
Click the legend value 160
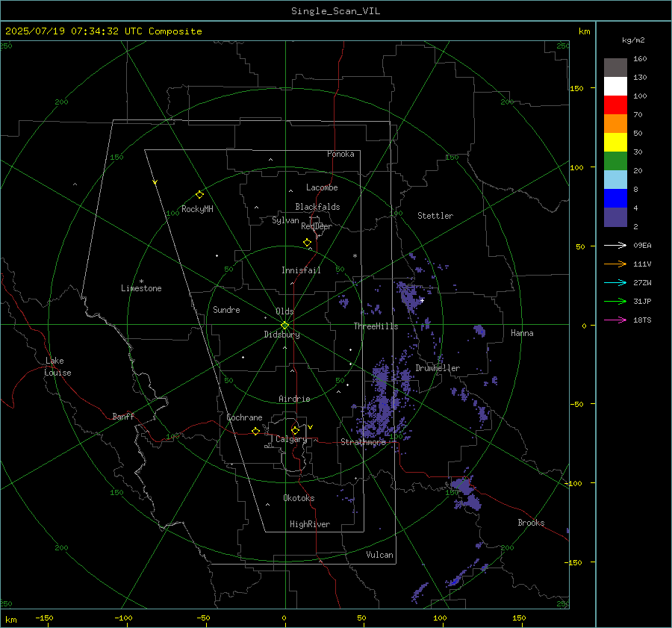[x=640, y=59]
